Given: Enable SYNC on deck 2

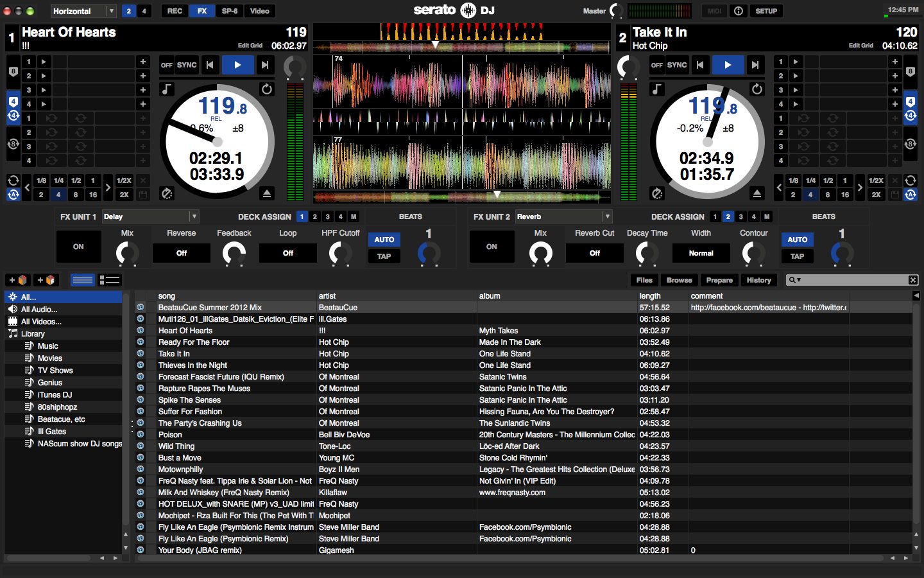Looking at the screenshot, I should pyautogui.click(x=677, y=65).
